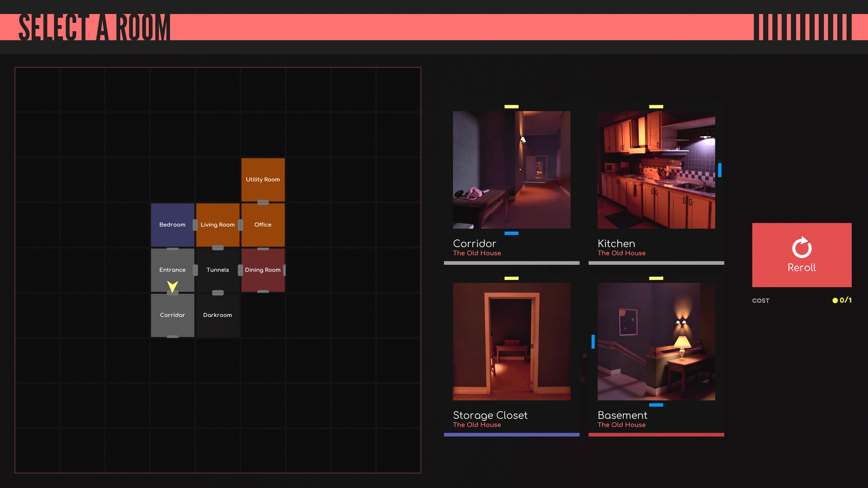This screenshot has height=488, width=868.
Task: Select the Corridor tile on the map
Action: pyautogui.click(x=172, y=315)
